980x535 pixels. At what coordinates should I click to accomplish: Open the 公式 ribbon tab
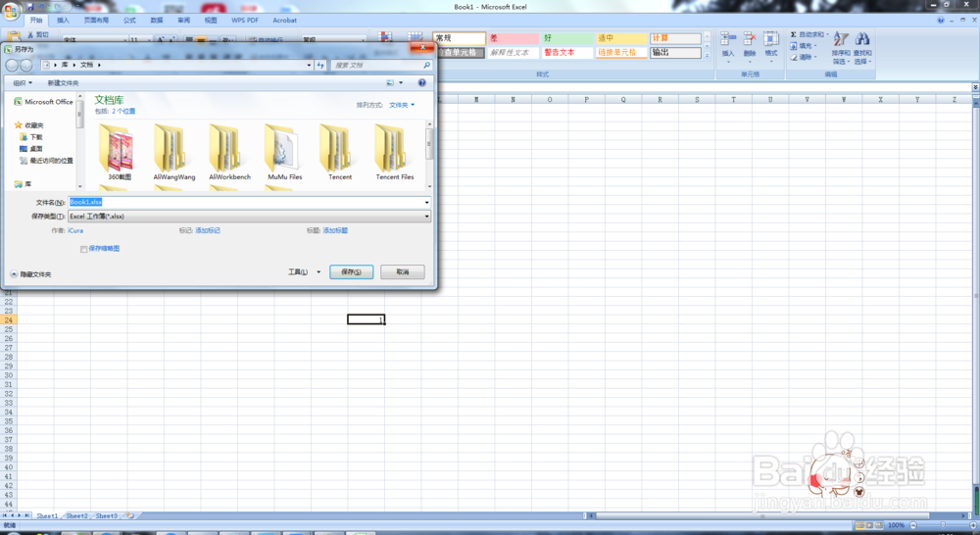point(129,20)
